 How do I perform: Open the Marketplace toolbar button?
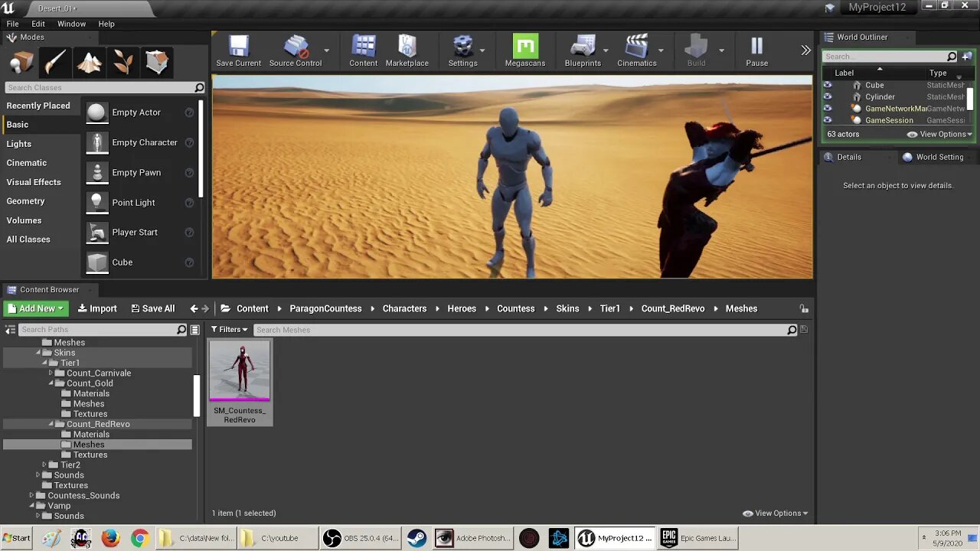click(407, 51)
